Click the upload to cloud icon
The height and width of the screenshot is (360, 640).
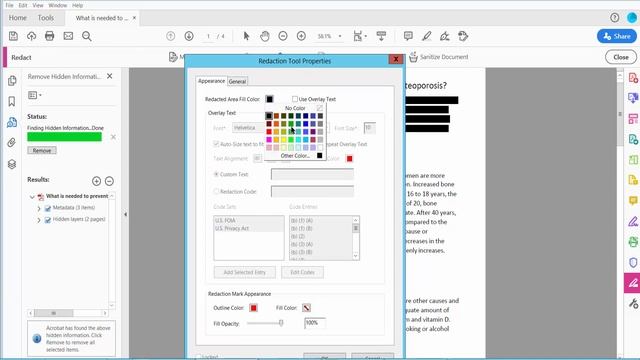[x=31, y=36]
